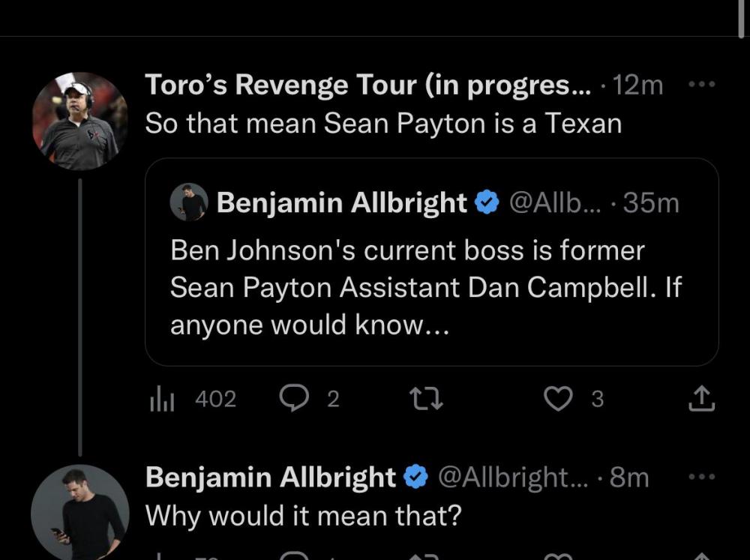Open the more options on the 12m tweet
750x560 pixels.
coord(701,85)
